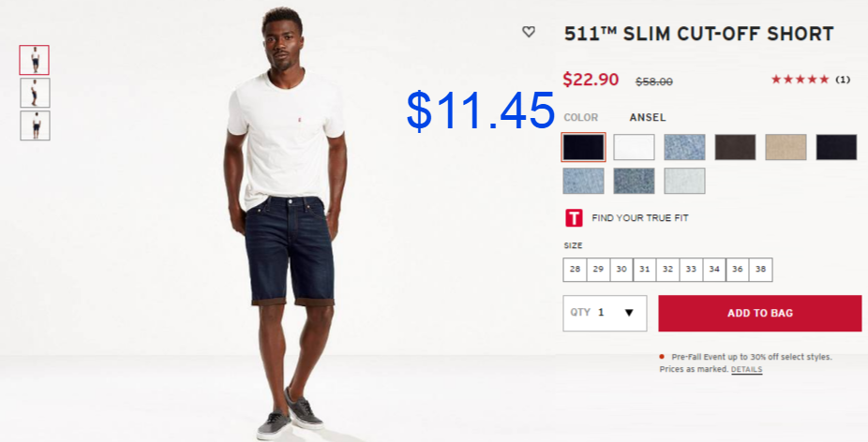Add item to wishlist with heart icon

click(x=529, y=32)
